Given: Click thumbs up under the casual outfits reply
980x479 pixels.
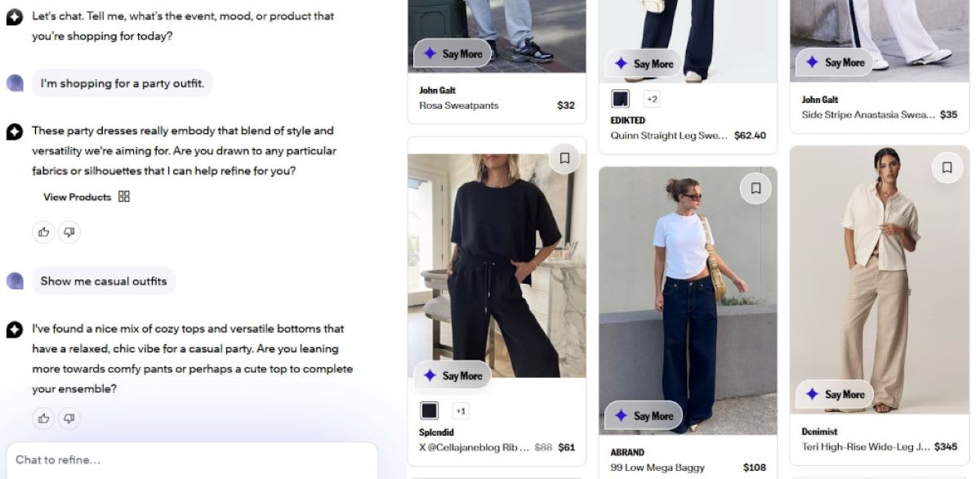Looking at the screenshot, I should [43, 419].
